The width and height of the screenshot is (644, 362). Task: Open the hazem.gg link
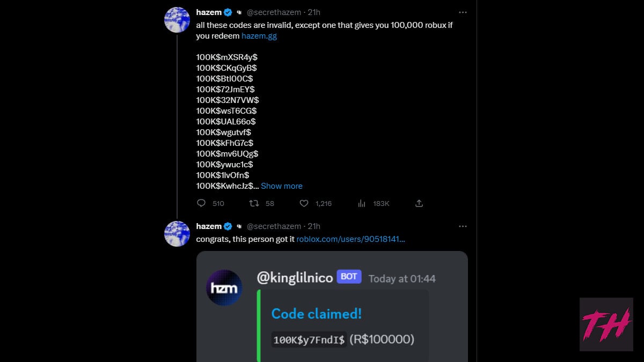coord(259,35)
